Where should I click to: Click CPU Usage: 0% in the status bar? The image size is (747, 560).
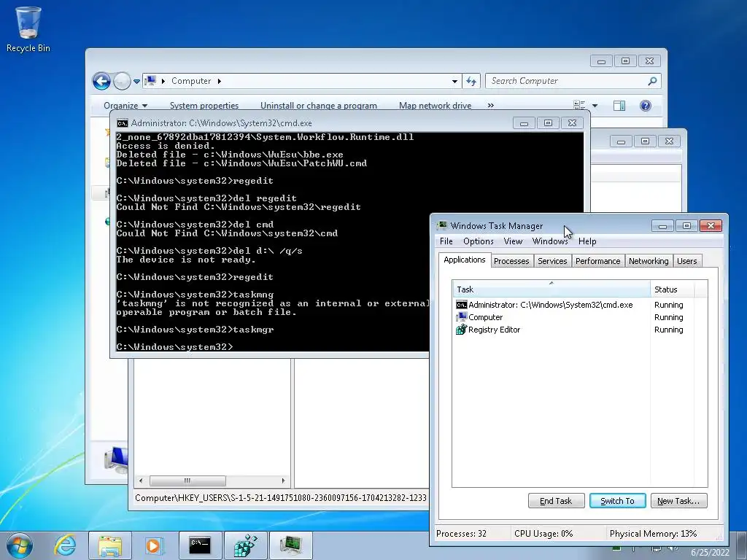coord(543,533)
